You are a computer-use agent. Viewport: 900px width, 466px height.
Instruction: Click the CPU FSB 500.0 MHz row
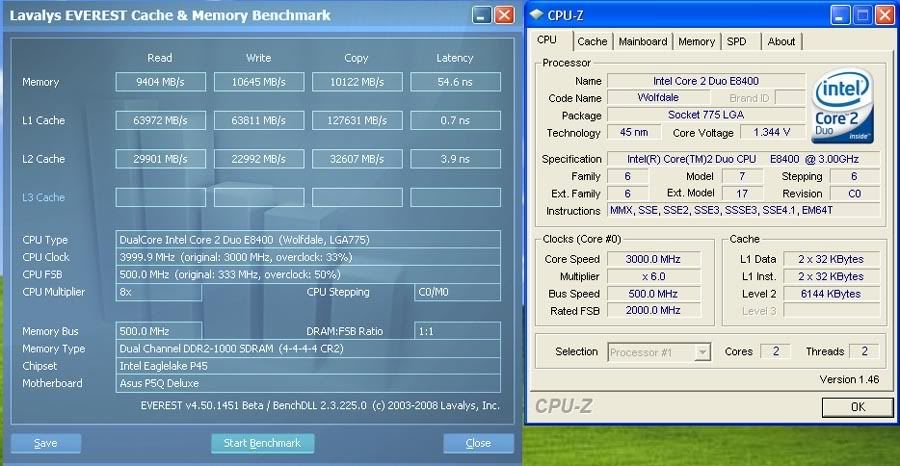click(x=308, y=274)
